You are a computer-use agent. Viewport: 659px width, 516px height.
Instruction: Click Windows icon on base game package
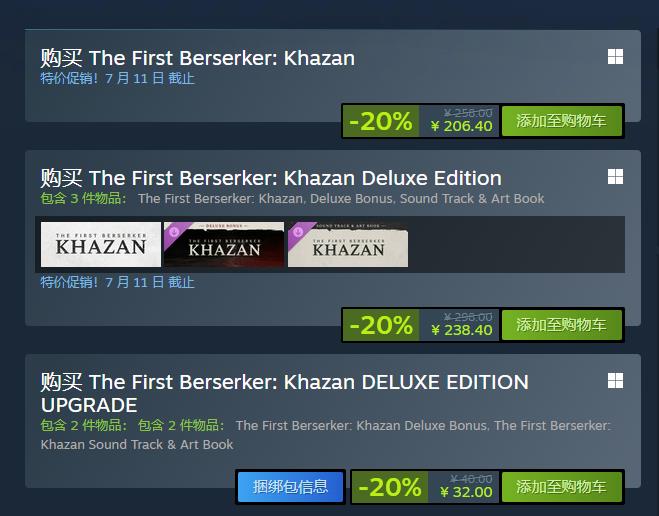tap(615, 57)
